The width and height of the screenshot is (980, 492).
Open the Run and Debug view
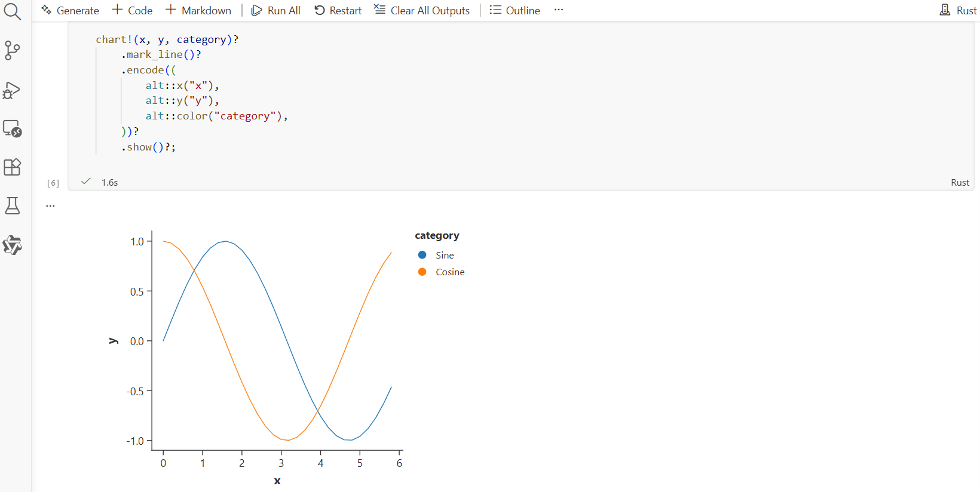point(13,90)
